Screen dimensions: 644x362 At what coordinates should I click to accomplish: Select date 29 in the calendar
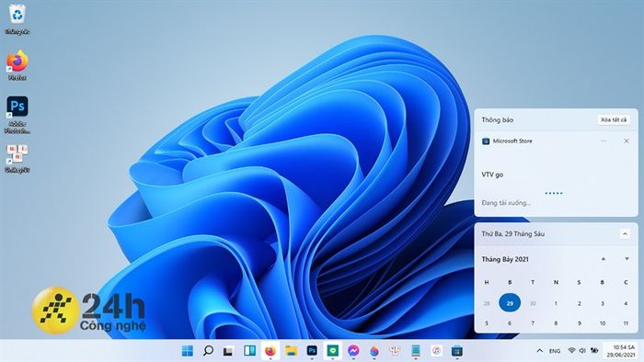(x=510, y=303)
